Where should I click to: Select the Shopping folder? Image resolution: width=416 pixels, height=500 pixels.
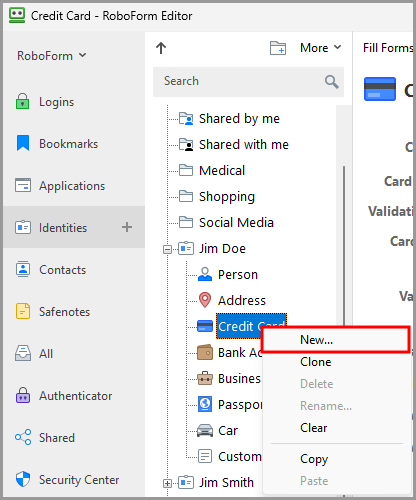(227, 197)
